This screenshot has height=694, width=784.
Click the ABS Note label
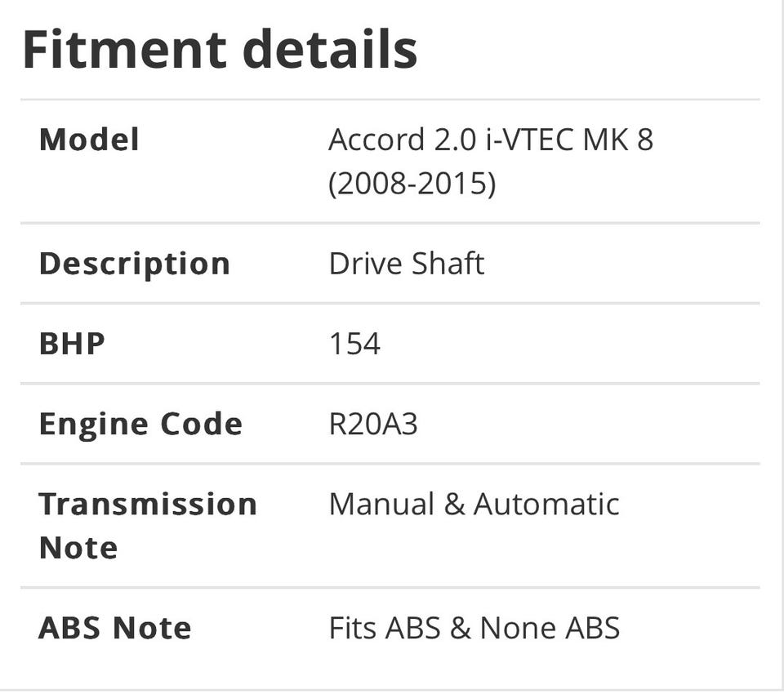tap(115, 628)
